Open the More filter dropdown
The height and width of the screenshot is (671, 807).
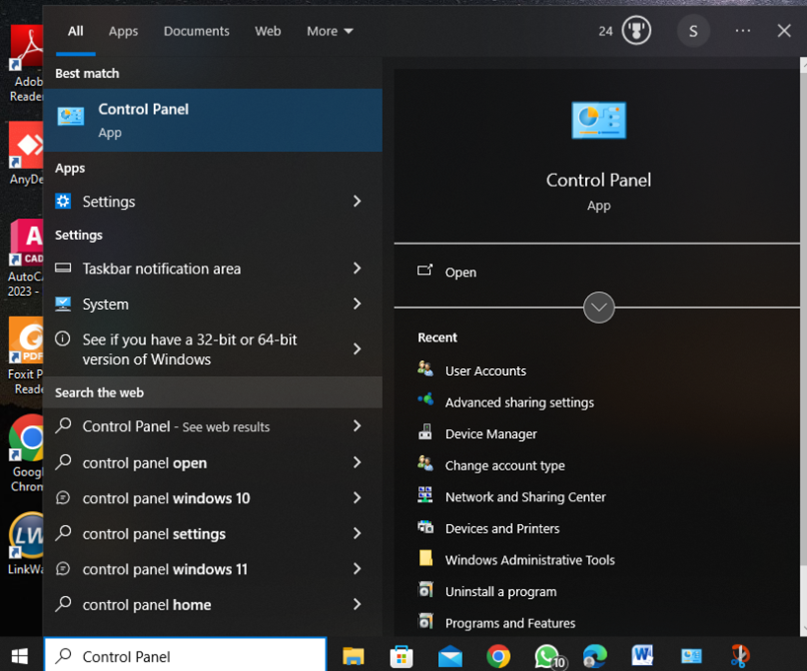point(330,31)
